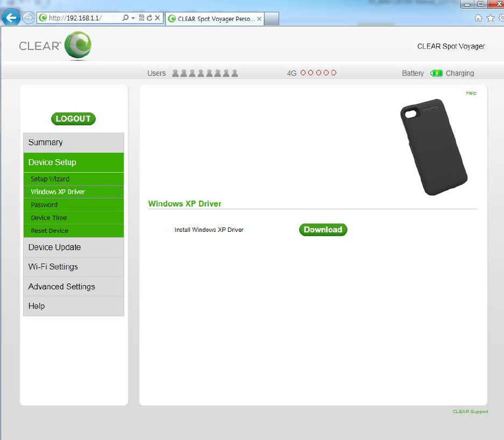This screenshot has width=504, height=440.
Task: Open the address bar dropdown arrow
Action: click(x=133, y=18)
